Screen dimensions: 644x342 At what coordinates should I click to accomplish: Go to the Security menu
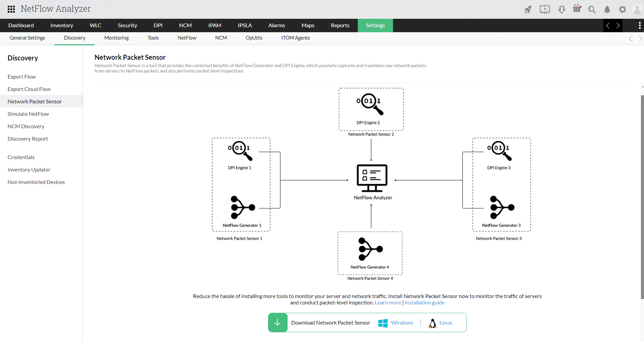(x=127, y=26)
